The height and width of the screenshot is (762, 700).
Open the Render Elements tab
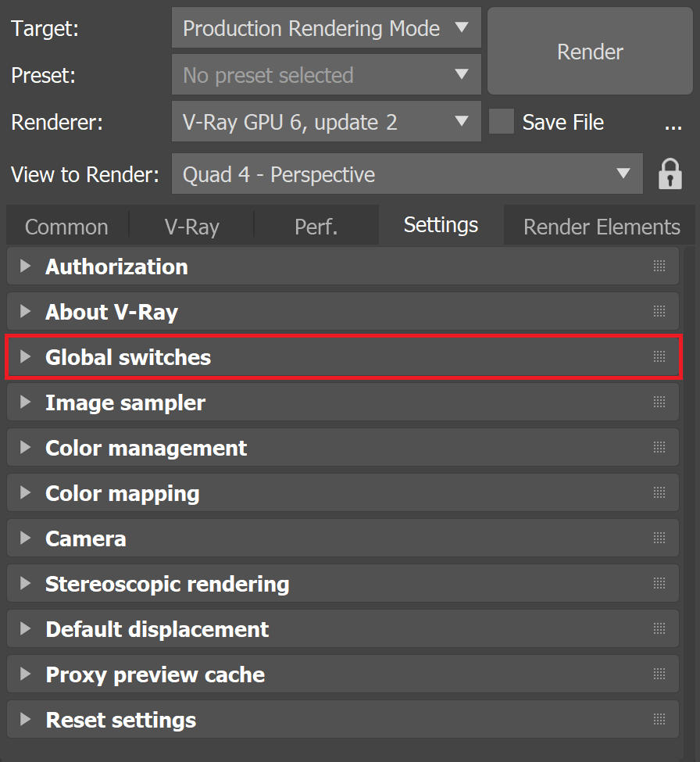(x=601, y=226)
